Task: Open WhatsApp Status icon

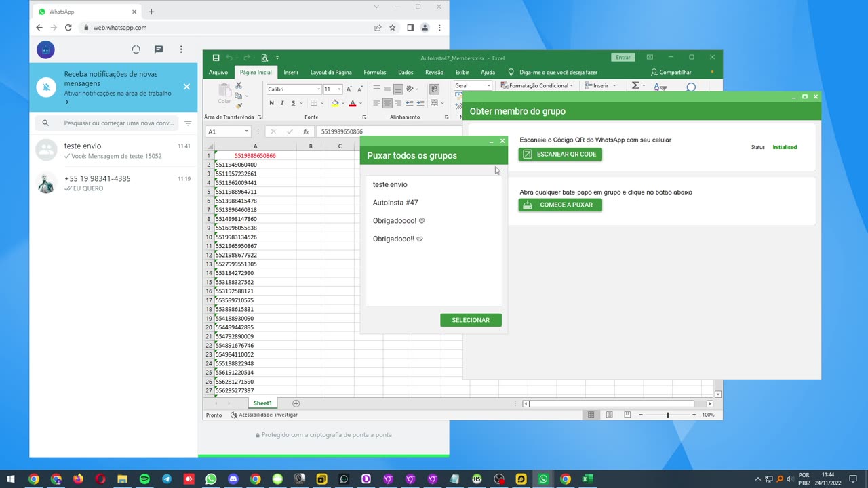Action: tap(136, 49)
